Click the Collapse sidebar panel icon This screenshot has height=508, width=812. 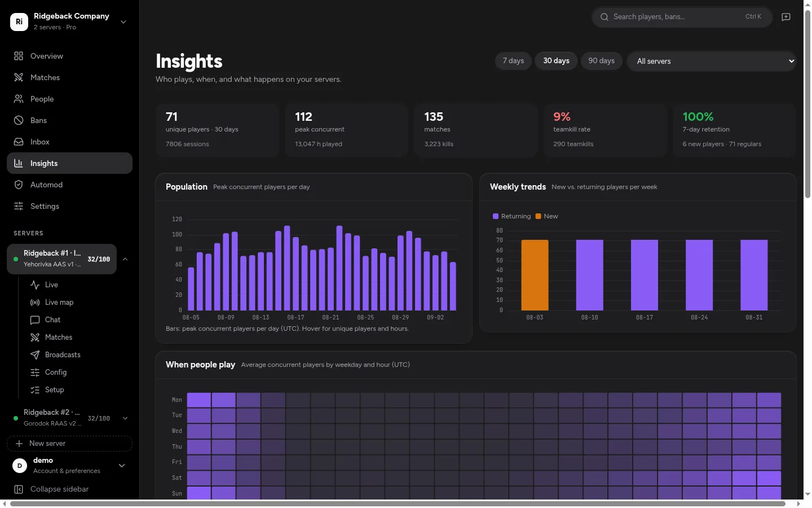[19, 489]
